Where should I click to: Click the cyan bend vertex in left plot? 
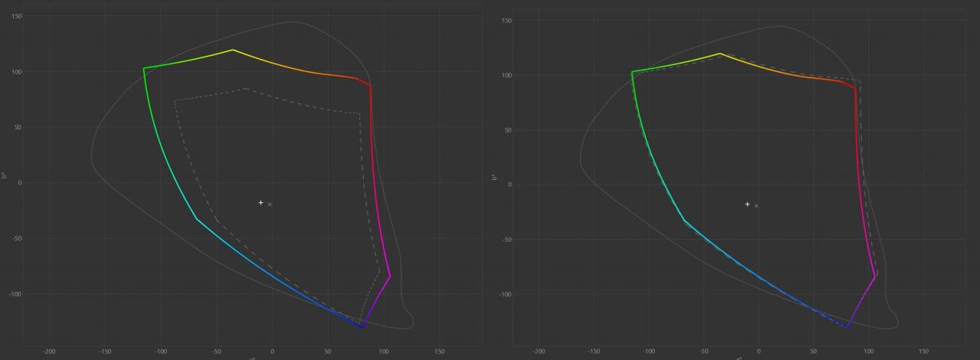pyautogui.click(x=196, y=219)
